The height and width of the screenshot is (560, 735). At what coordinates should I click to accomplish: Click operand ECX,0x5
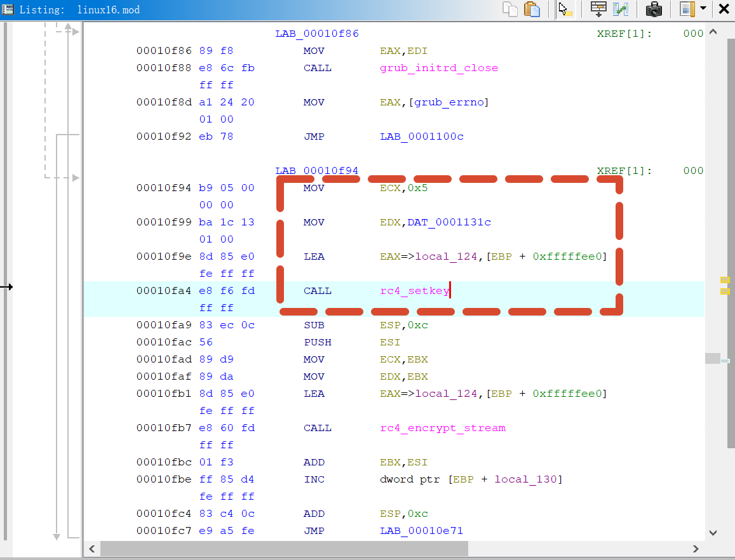[x=403, y=188]
